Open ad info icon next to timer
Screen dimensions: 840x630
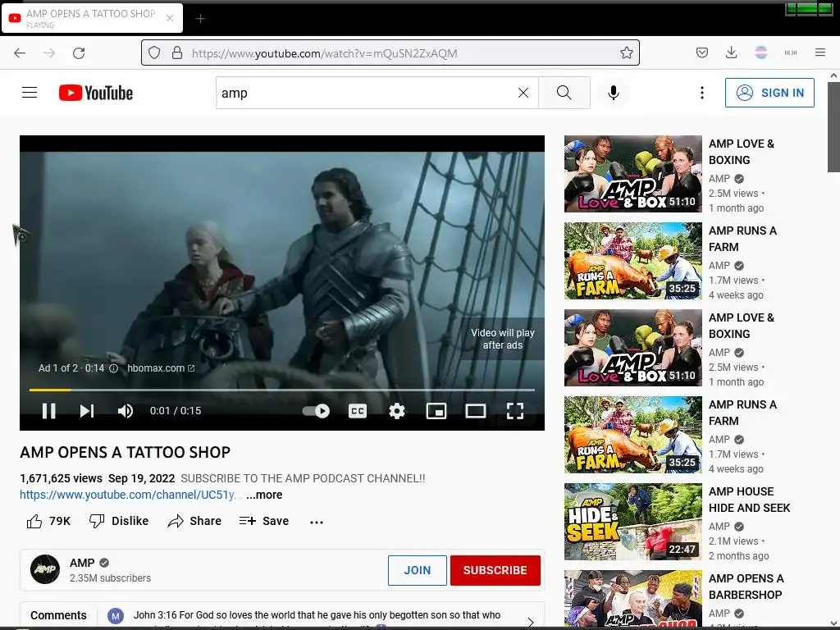pyautogui.click(x=113, y=368)
